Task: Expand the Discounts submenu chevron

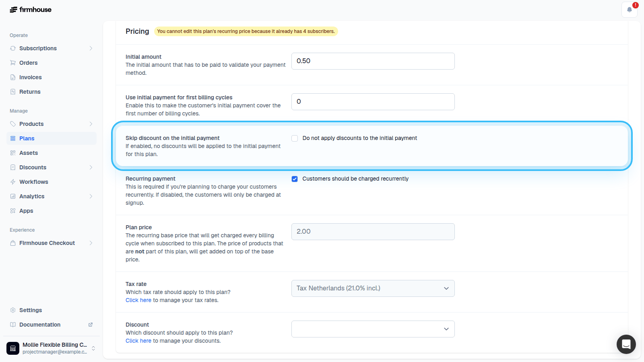Action: (91, 167)
